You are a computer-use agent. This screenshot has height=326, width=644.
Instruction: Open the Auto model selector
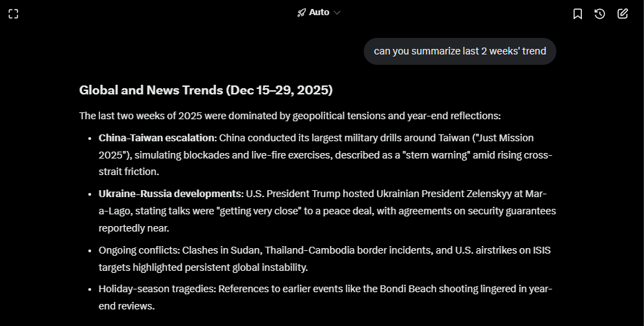319,12
